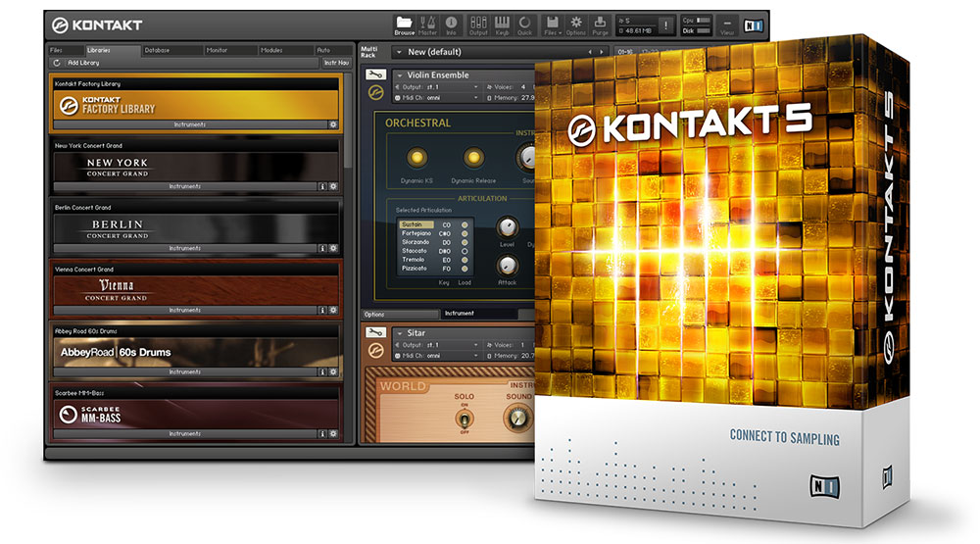
Task: Toggle the Pizzicato articulation load dot
Action: (x=465, y=269)
